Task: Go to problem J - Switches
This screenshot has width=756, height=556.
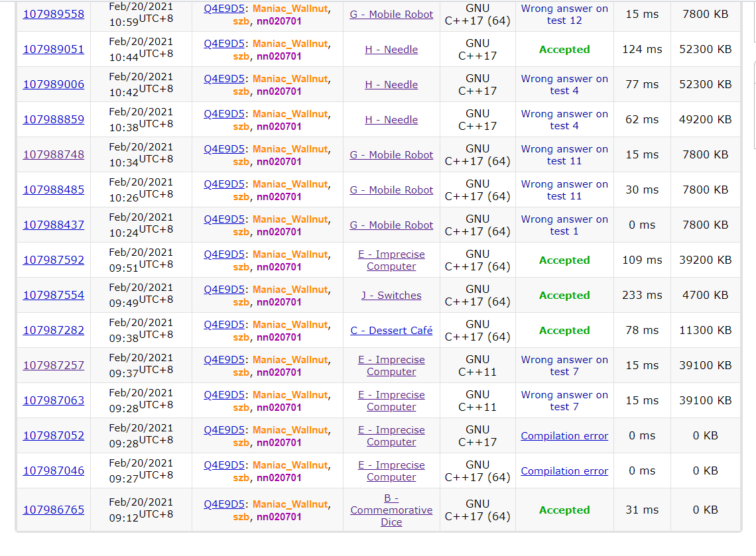Action: 391,296
